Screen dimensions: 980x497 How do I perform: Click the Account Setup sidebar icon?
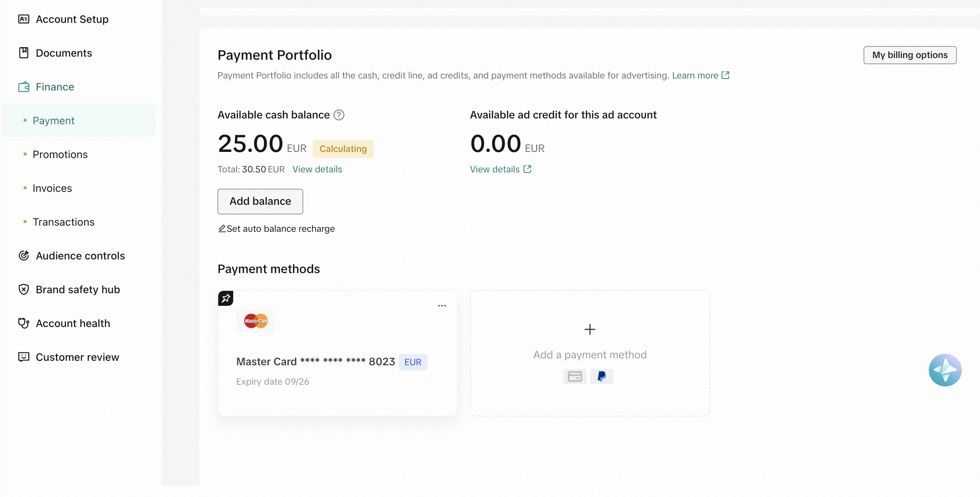(24, 19)
